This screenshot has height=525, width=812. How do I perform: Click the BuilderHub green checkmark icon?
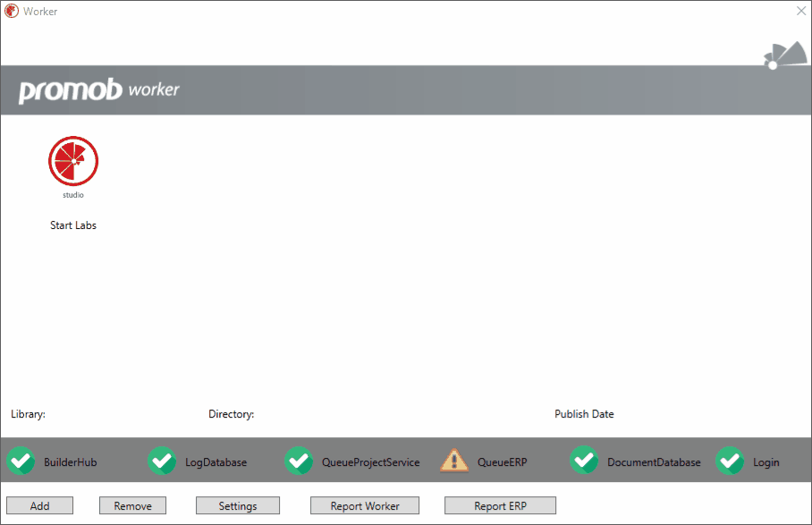pyautogui.click(x=21, y=461)
